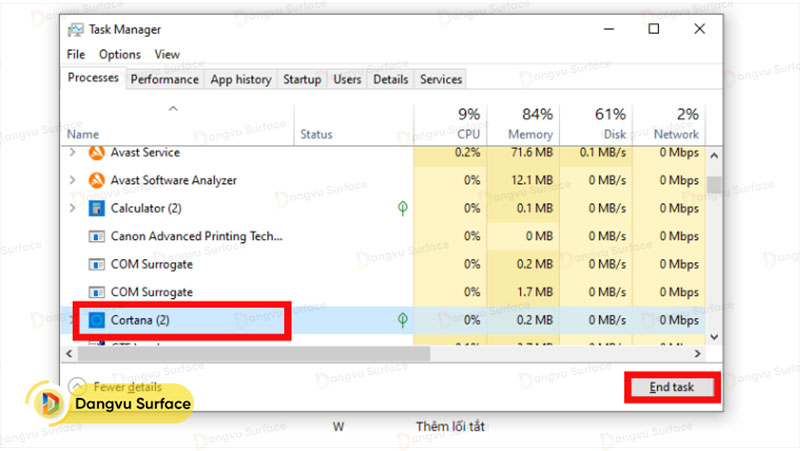Switch to the Startup tab
This screenshot has height=451, width=800.
pyautogui.click(x=302, y=80)
